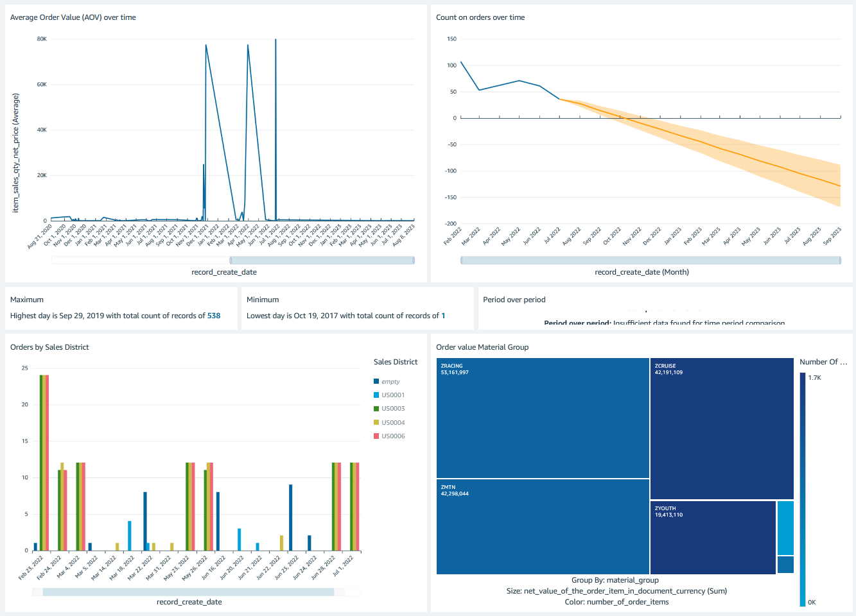Click the 'Feb 23, 2022' bar chart axis label
Screen dimensions: 856x616
pos(31,568)
